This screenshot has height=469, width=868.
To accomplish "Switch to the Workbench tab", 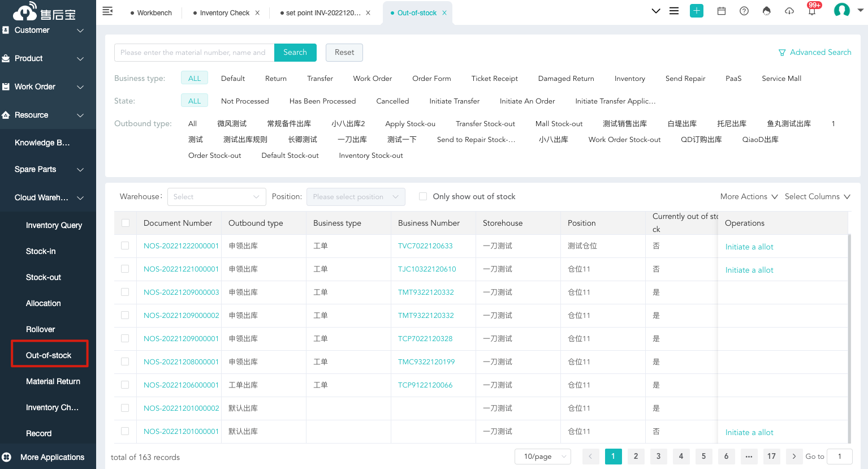I will click(151, 13).
